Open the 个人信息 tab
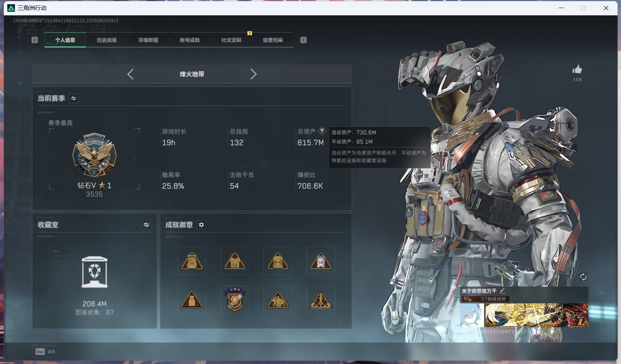This screenshot has width=621, height=364. click(x=65, y=40)
